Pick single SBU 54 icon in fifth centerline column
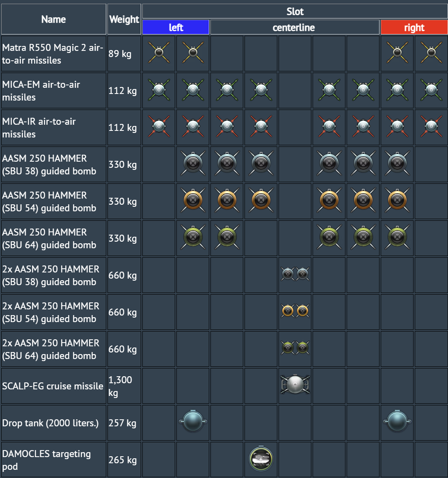Viewport: 448px width, 478px height. click(363, 200)
